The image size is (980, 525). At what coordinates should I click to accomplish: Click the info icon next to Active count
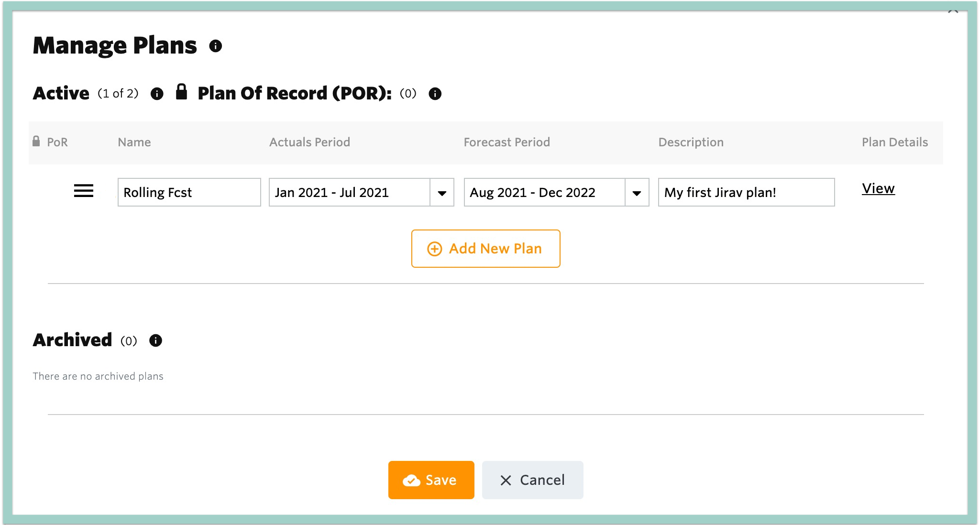coord(157,94)
